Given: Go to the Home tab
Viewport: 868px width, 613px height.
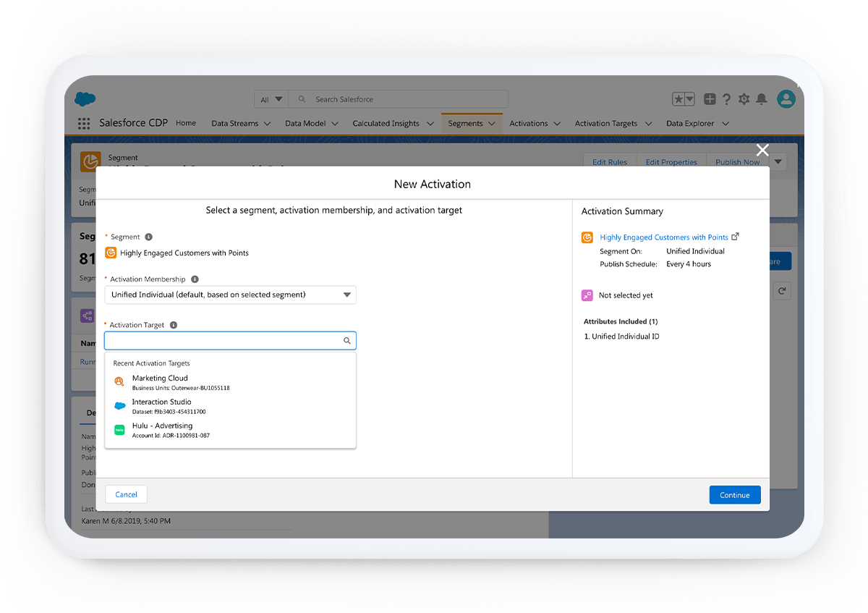Looking at the screenshot, I should 186,123.
